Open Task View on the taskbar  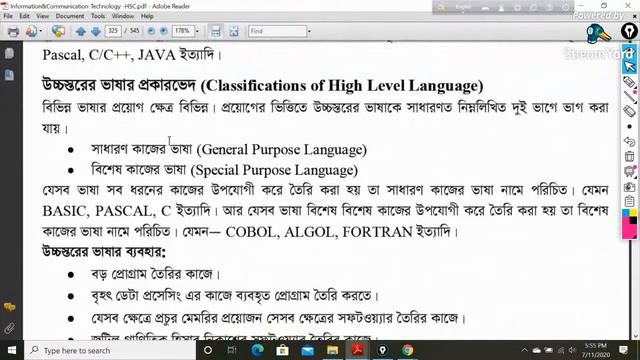[x=232, y=350]
